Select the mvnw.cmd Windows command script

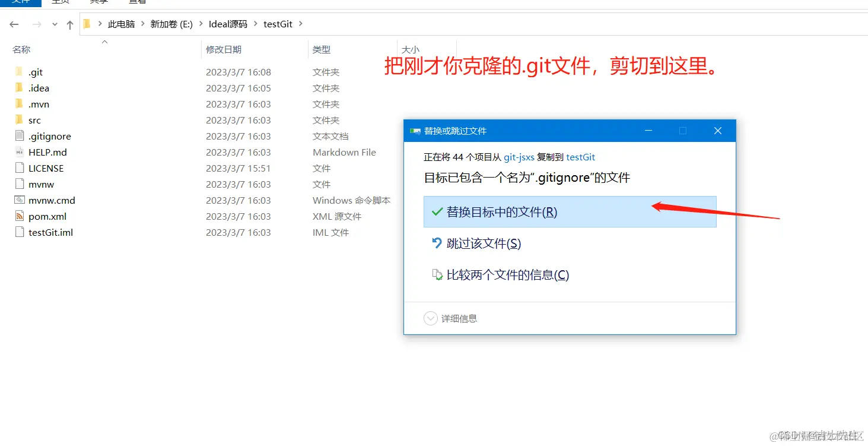50,200
